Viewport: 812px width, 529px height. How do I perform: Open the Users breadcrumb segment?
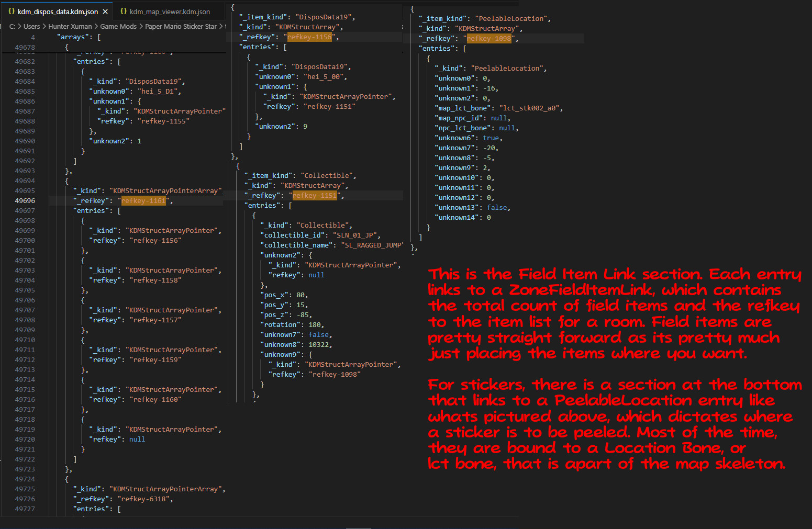[31, 26]
